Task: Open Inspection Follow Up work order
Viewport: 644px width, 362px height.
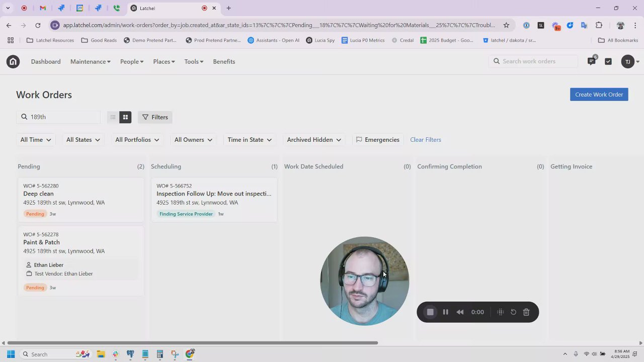Action: 214,200
